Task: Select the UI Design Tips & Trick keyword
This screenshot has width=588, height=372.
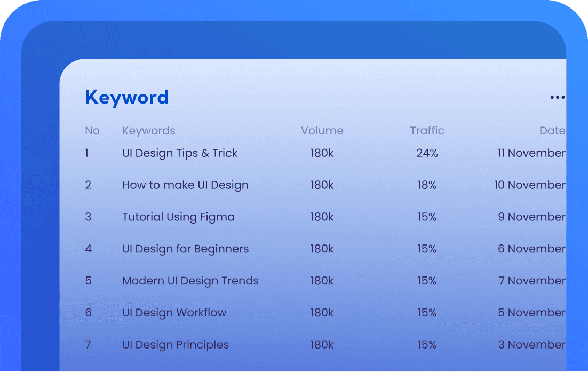Action: coord(180,153)
